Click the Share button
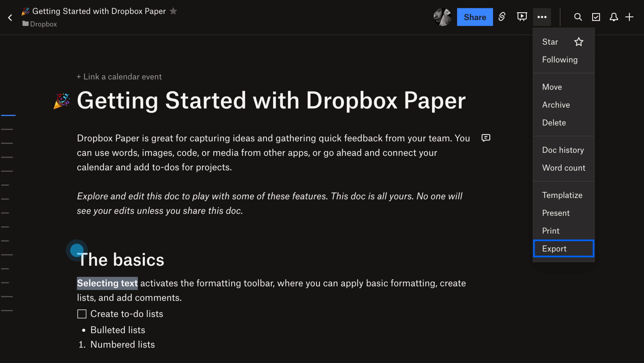 coord(475,17)
